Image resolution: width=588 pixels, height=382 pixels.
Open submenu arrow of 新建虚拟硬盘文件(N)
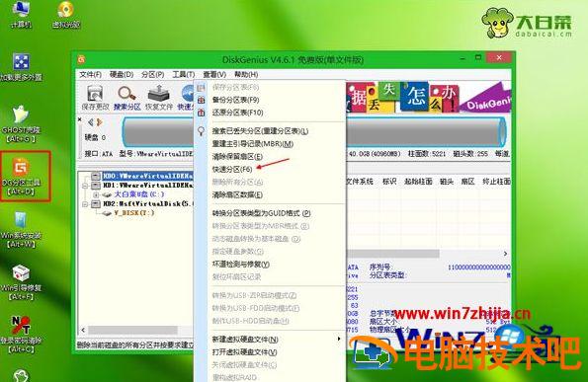coord(339,339)
